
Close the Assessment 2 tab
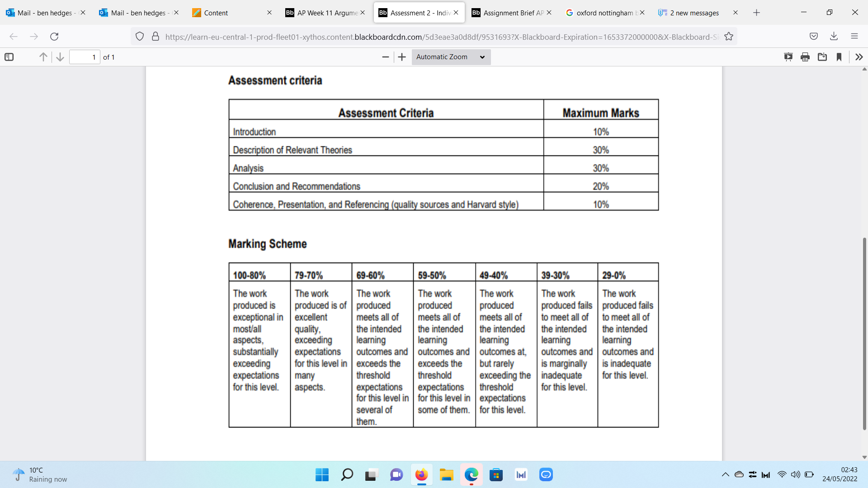point(456,13)
